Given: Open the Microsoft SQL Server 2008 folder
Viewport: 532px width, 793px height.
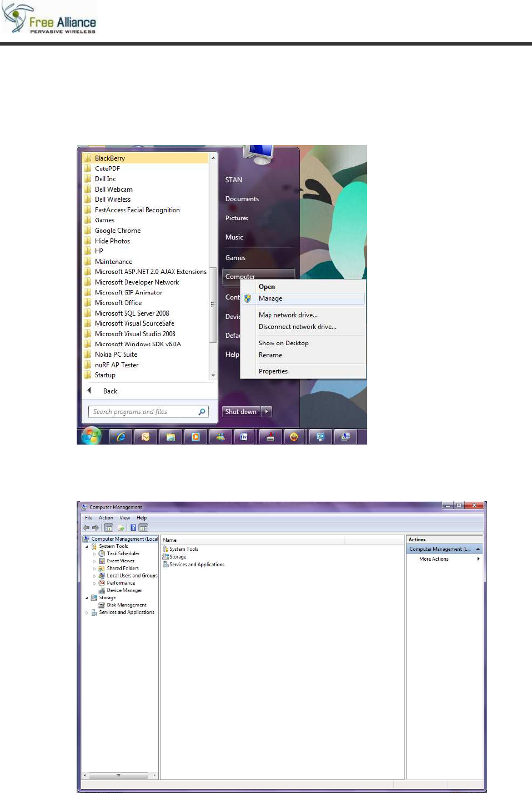Looking at the screenshot, I should [132, 313].
